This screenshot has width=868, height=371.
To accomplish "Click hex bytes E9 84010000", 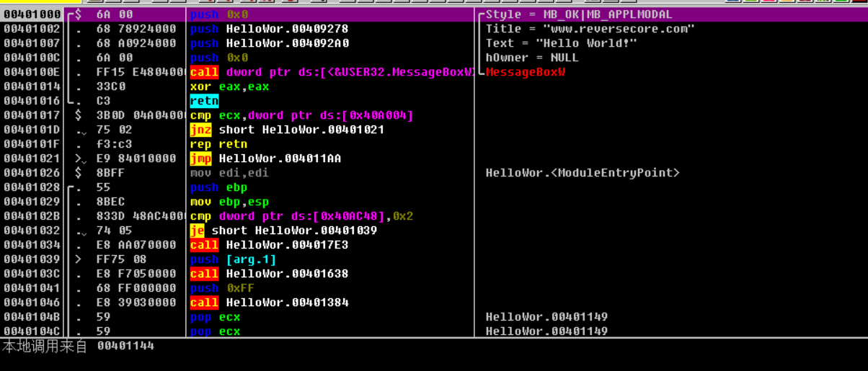I will coord(136,158).
